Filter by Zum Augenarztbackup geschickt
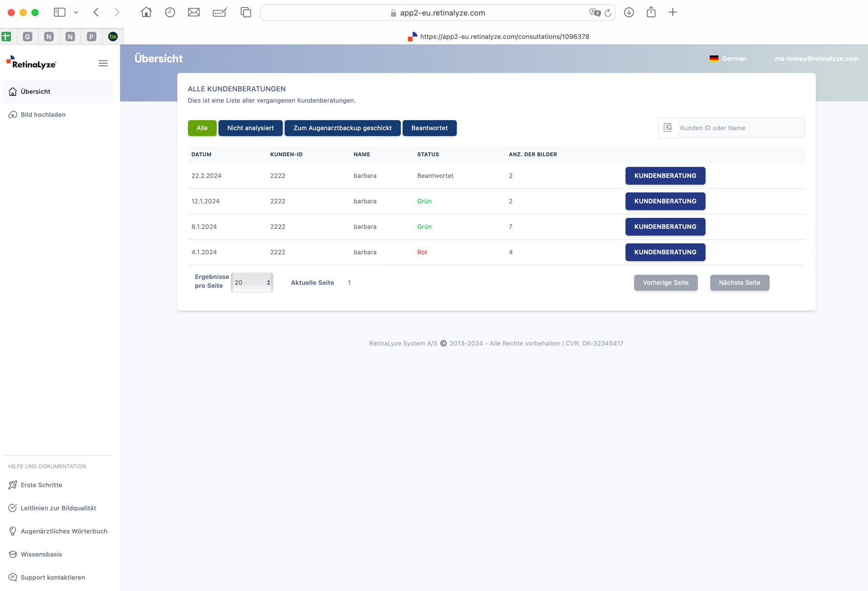 342,128
